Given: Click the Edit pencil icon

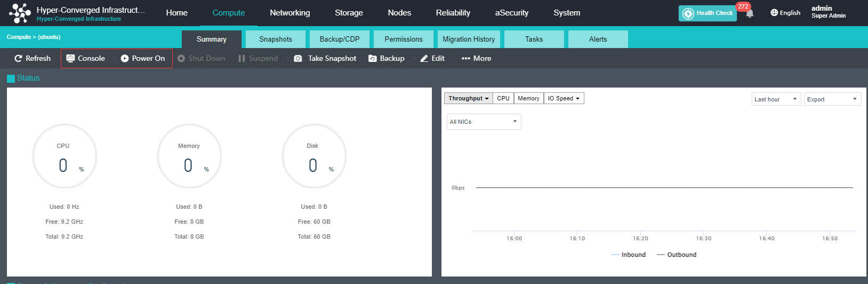Looking at the screenshot, I should 424,58.
